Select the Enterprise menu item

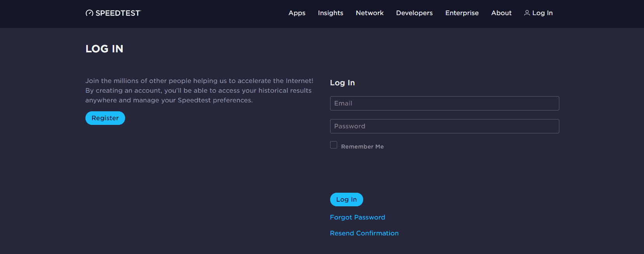tap(462, 13)
